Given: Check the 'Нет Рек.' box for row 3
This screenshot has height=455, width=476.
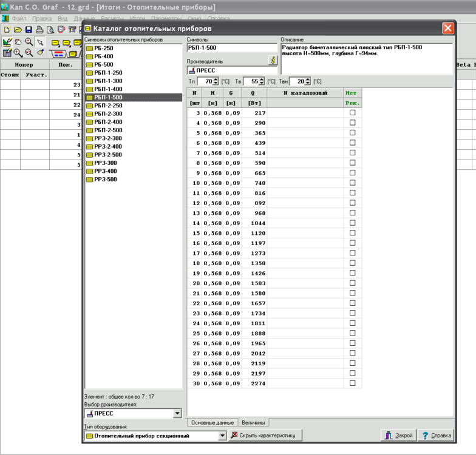Looking at the screenshot, I should click(x=352, y=113).
